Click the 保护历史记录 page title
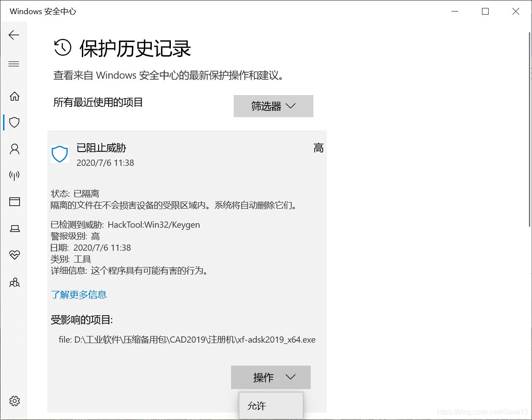Image resolution: width=532 pixels, height=420 pixels. tap(135, 48)
